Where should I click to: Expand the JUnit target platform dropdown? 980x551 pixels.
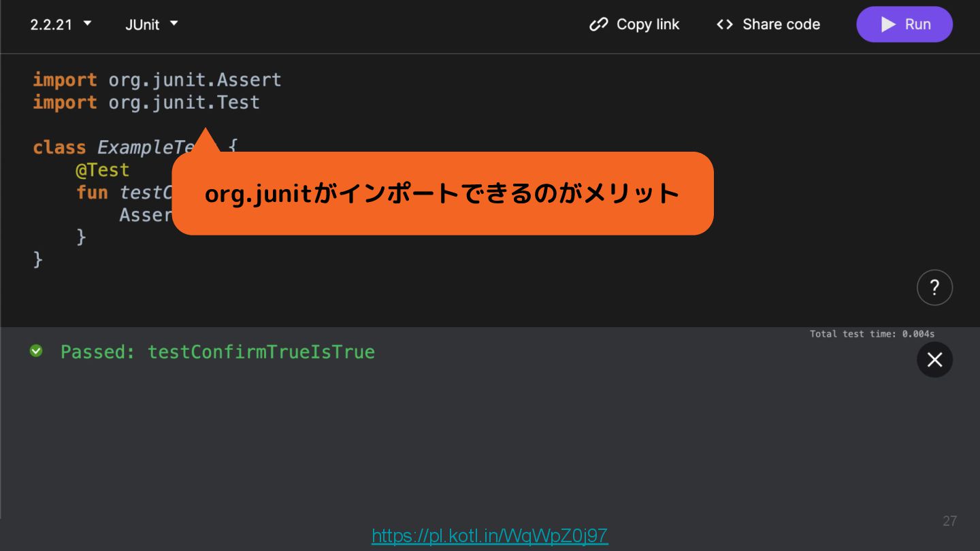(151, 24)
